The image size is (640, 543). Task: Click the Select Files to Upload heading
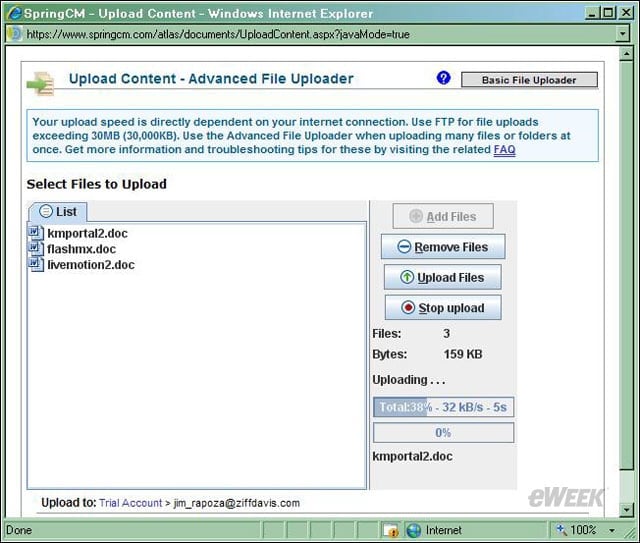[x=97, y=184]
